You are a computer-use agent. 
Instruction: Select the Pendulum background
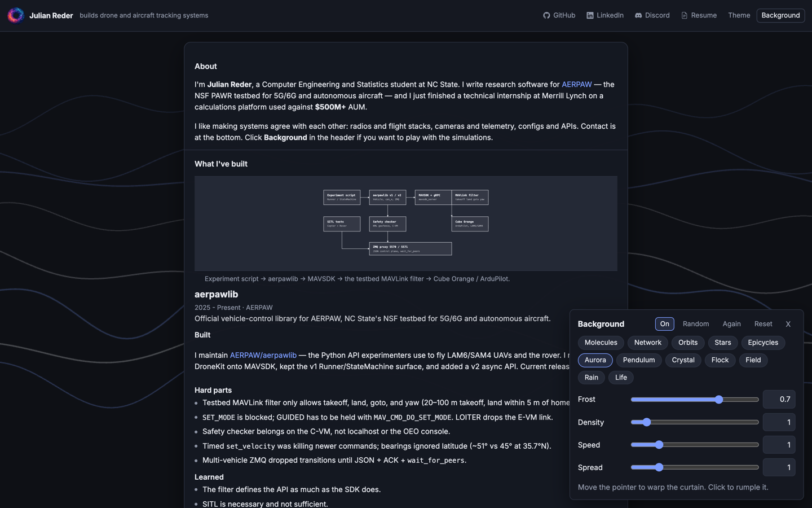pos(639,360)
